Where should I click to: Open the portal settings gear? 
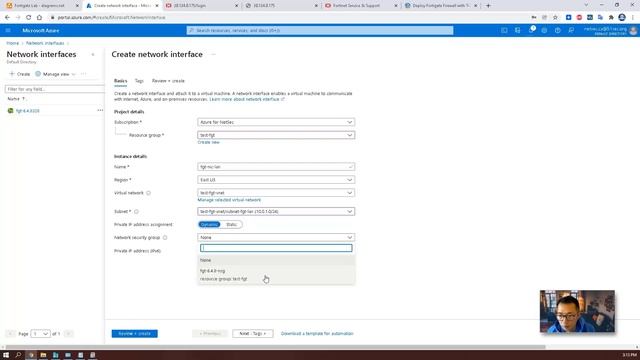544,30
